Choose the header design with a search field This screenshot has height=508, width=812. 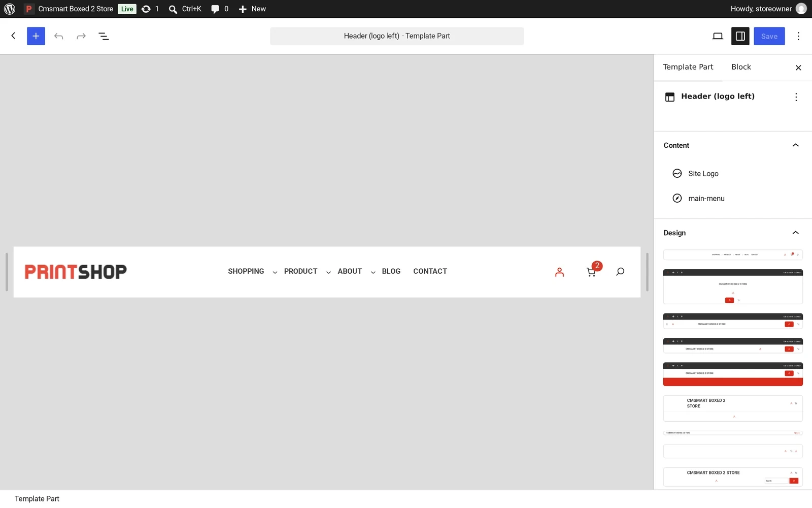tap(733, 477)
